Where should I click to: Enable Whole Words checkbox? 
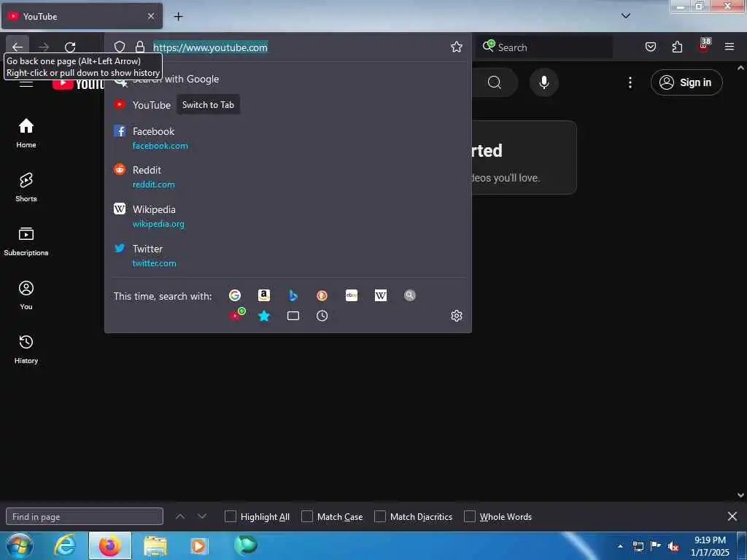pos(470,516)
